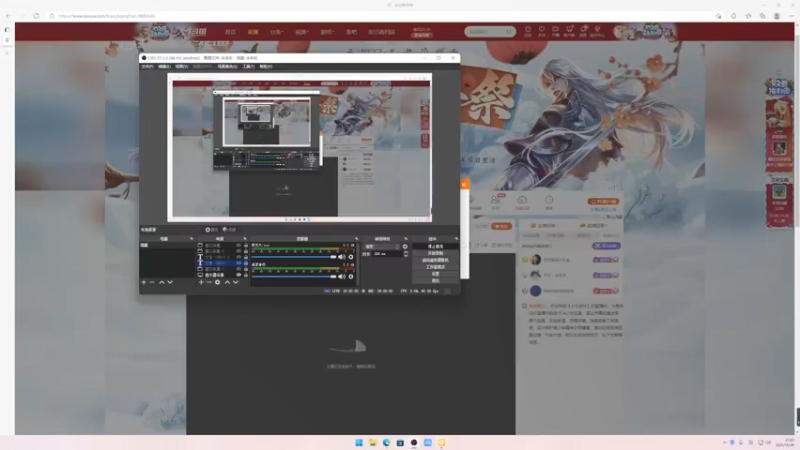The height and width of the screenshot is (450, 800).
Task: Click the Start Recording button
Action: click(x=435, y=253)
